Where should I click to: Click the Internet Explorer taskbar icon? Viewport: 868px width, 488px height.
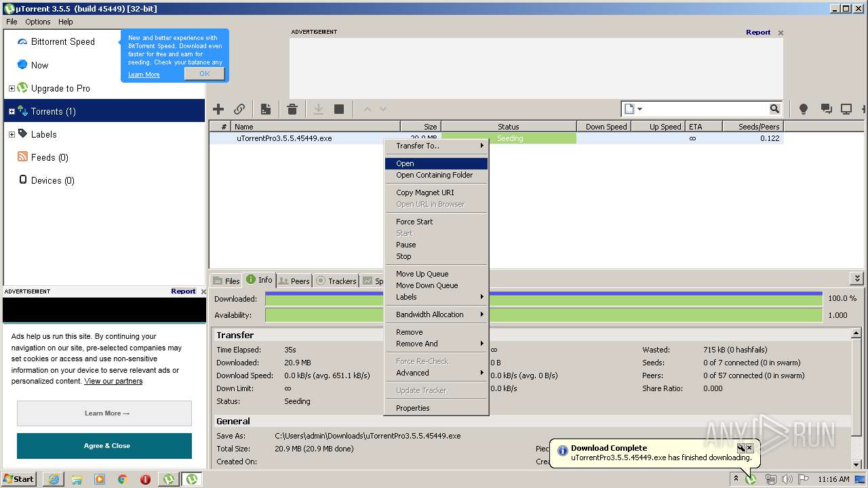tap(54, 479)
